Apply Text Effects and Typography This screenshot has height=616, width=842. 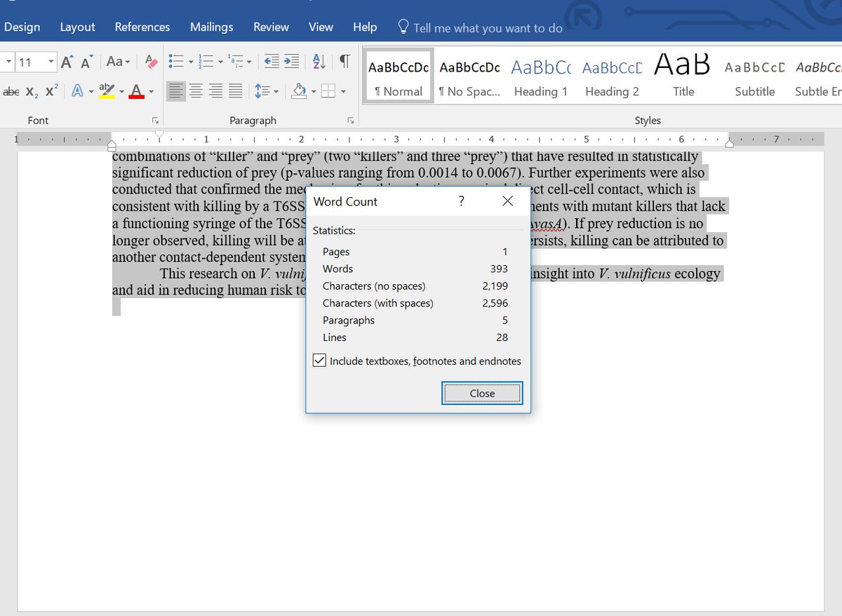76,91
